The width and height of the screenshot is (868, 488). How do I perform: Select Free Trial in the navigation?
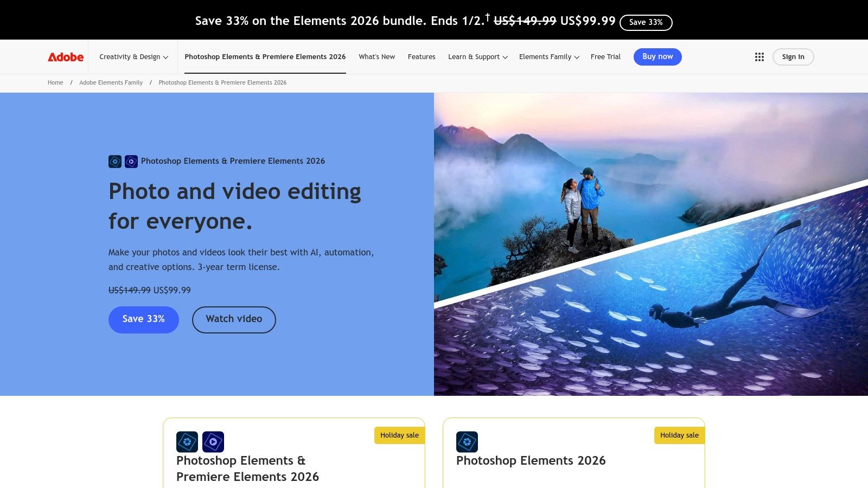pos(605,56)
